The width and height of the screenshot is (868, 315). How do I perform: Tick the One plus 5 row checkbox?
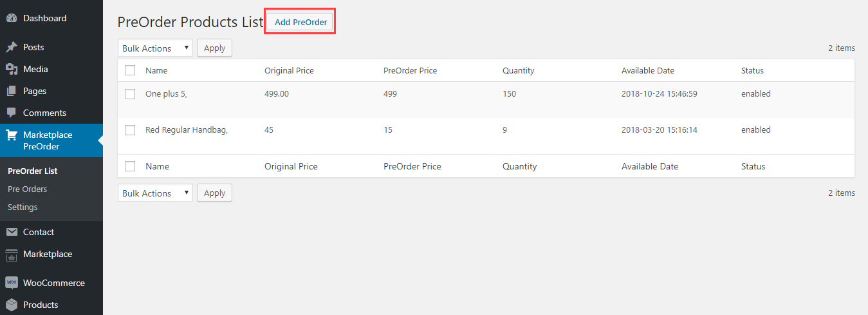[130, 94]
